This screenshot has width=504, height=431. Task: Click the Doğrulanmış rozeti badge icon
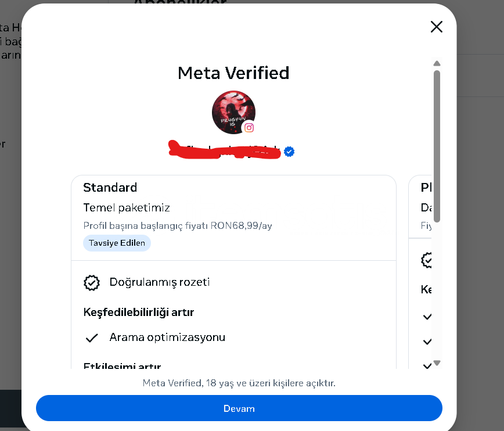(x=91, y=282)
